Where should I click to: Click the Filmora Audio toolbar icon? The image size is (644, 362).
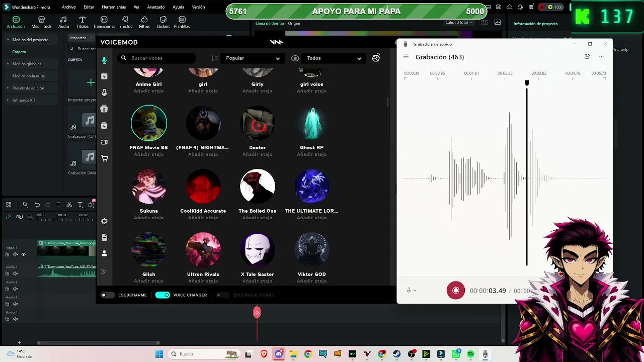tap(63, 22)
